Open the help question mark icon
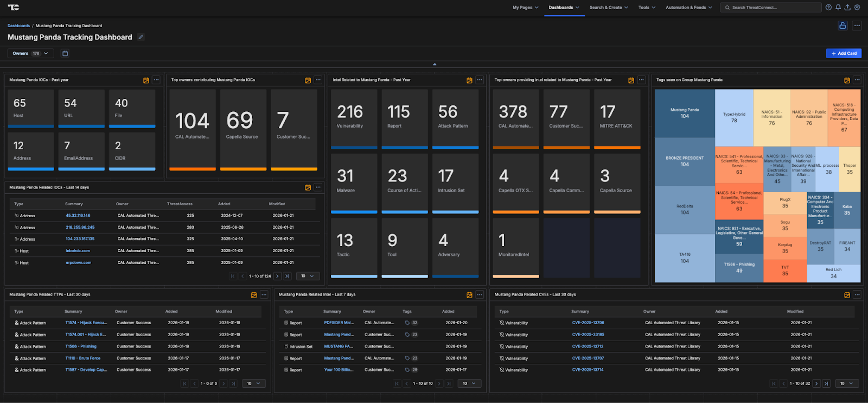 click(828, 8)
